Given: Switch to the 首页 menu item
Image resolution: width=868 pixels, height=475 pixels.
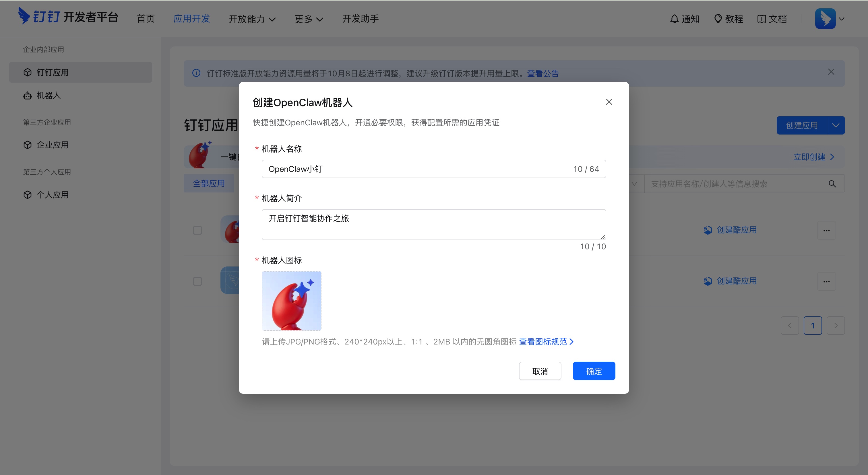Looking at the screenshot, I should (x=146, y=19).
